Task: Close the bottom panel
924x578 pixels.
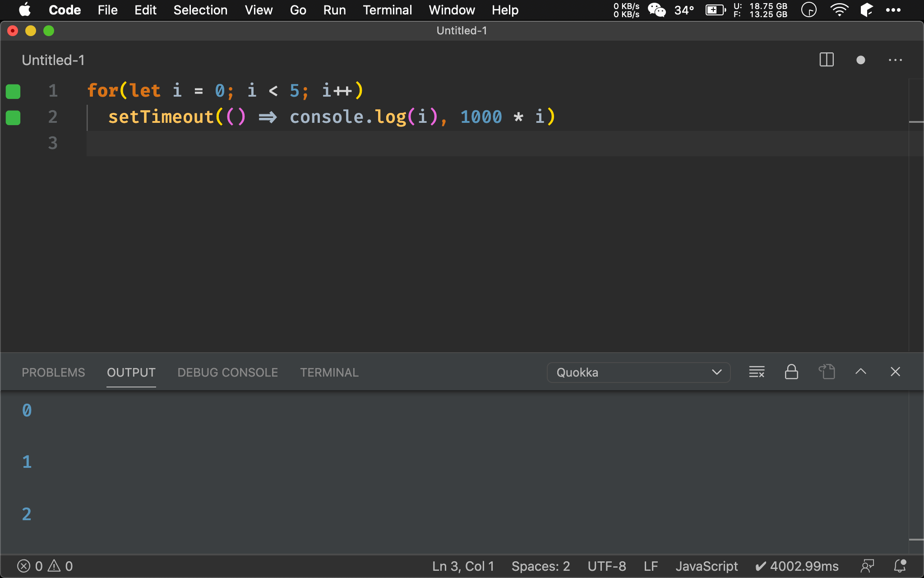Action: (x=895, y=372)
